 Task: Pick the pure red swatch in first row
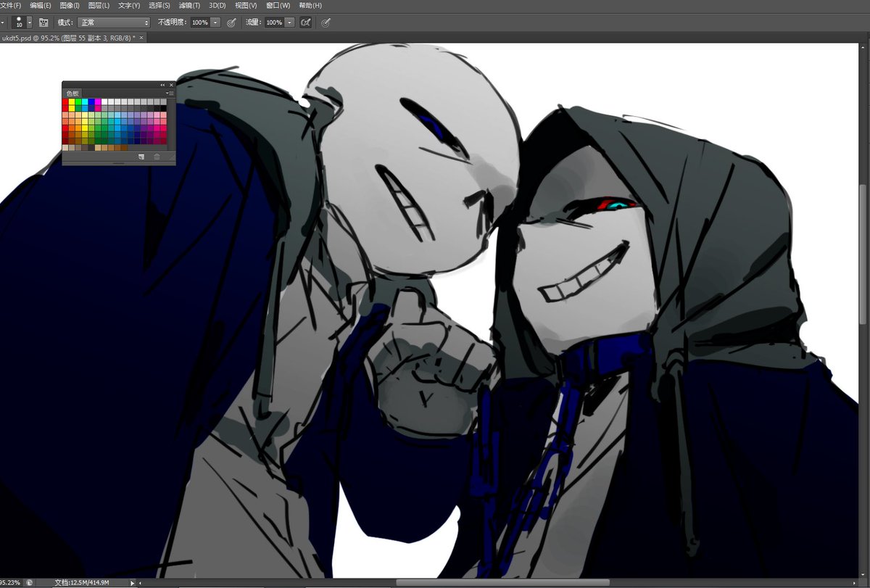[x=65, y=102]
